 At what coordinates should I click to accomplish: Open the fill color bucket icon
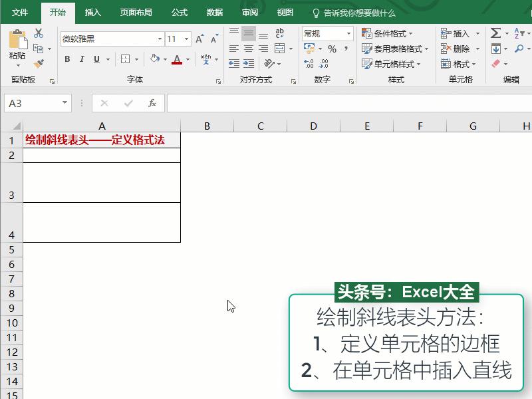pos(153,59)
